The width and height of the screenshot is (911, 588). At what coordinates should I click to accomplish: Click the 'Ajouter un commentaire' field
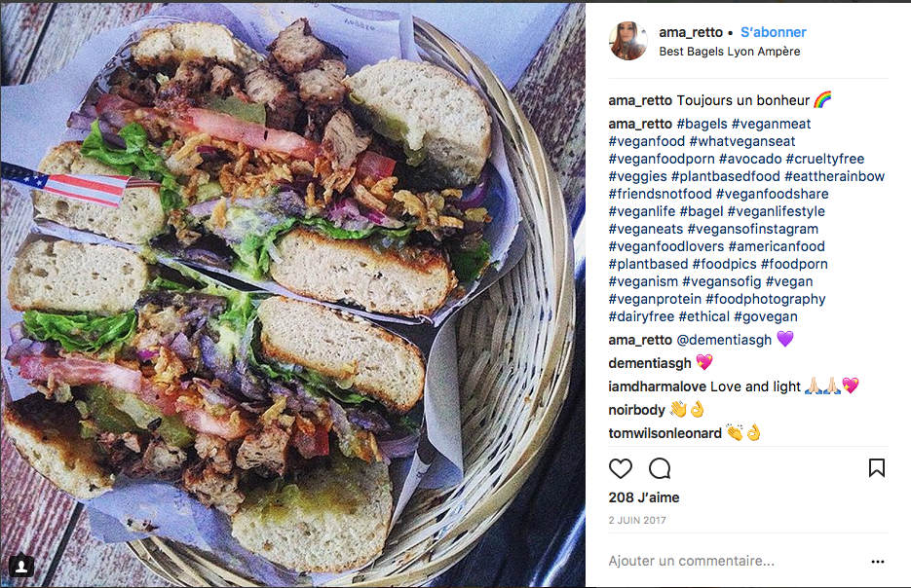[x=734, y=562]
